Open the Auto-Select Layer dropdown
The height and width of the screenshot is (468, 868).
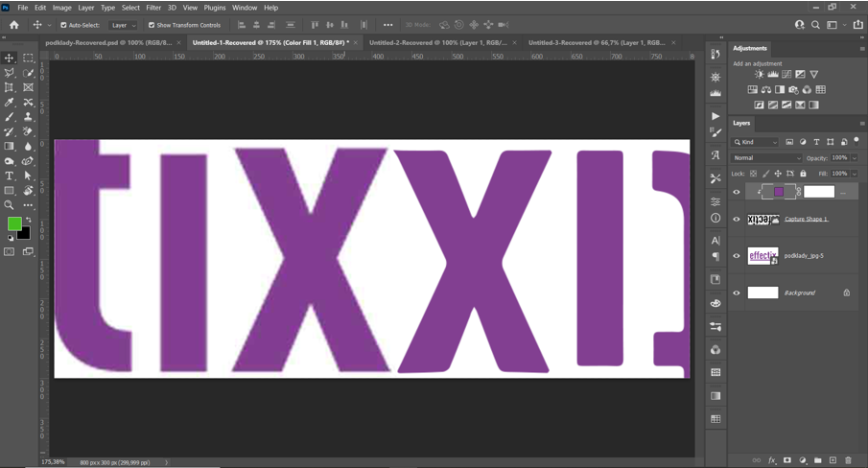point(124,25)
